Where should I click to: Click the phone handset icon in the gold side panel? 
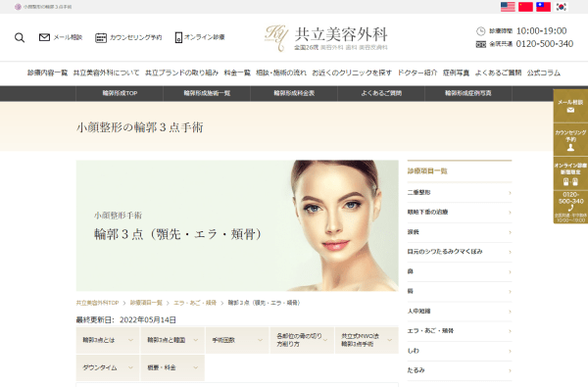pyautogui.click(x=570, y=208)
